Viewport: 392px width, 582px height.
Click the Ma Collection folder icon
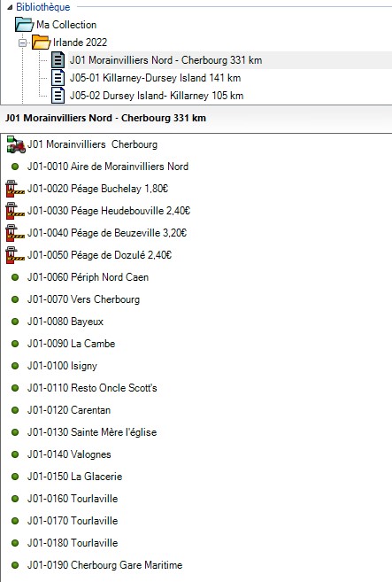click(25, 25)
